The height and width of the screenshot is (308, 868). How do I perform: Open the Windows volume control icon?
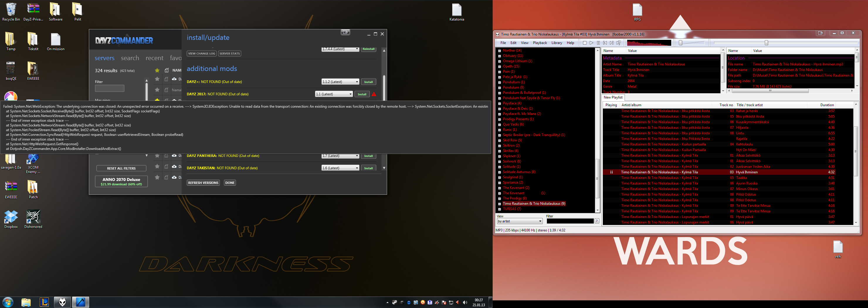(x=465, y=302)
